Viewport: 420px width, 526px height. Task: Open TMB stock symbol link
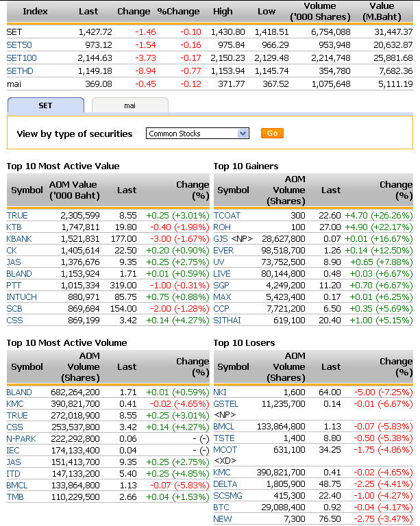click(x=15, y=497)
